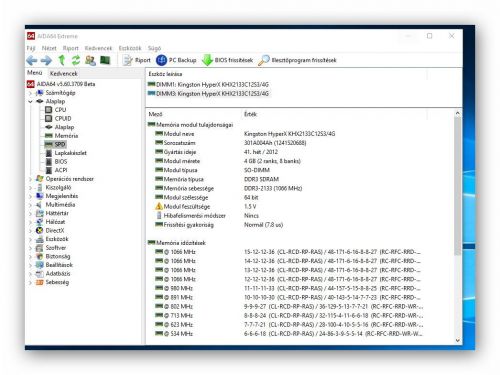The height and width of the screenshot is (375, 500).
Task: Click the green chart icon in the toolbar
Action: coord(105,60)
